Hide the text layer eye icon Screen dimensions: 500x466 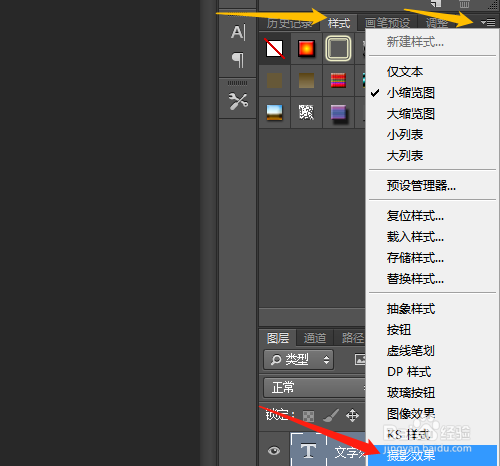tap(274, 451)
